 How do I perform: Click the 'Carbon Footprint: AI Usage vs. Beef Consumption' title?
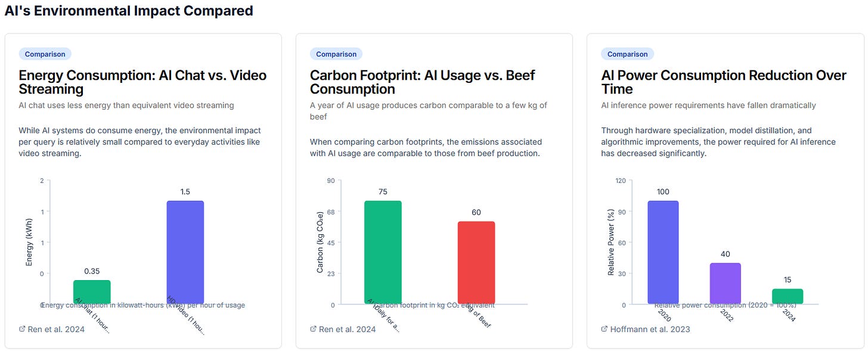[x=422, y=82]
